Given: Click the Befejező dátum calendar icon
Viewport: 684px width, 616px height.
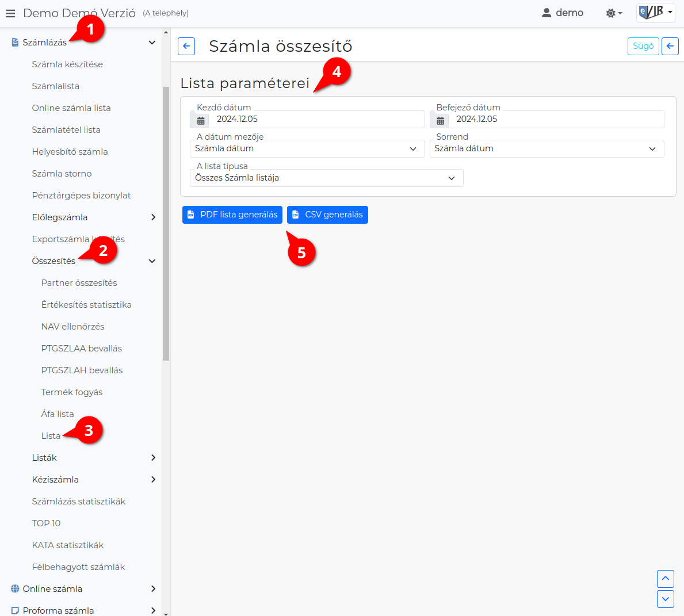Looking at the screenshot, I should click(440, 120).
